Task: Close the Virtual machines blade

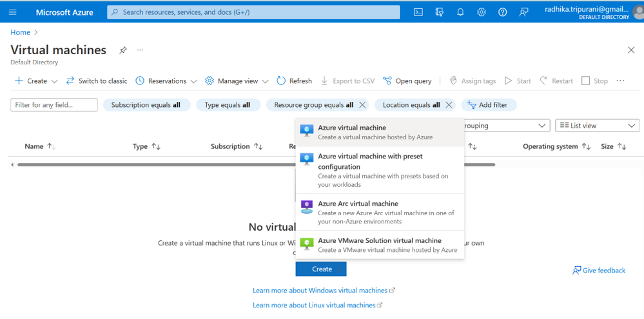Action: pyautogui.click(x=631, y=50)
